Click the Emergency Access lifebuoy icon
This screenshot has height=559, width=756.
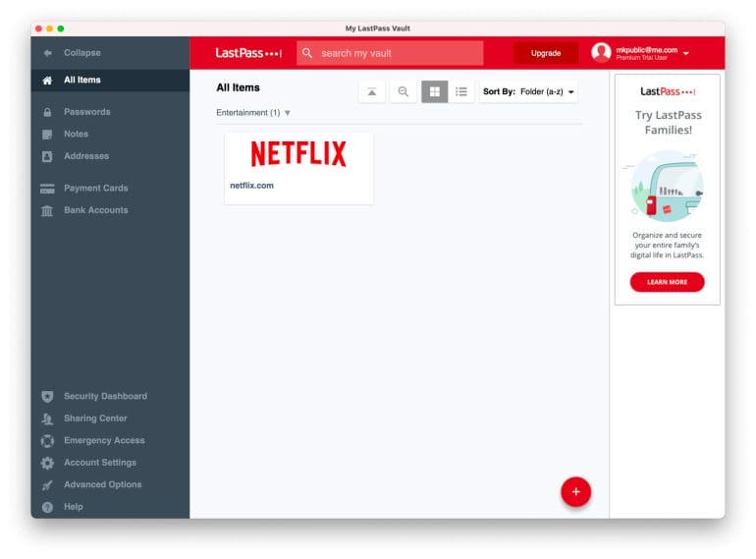47,441
